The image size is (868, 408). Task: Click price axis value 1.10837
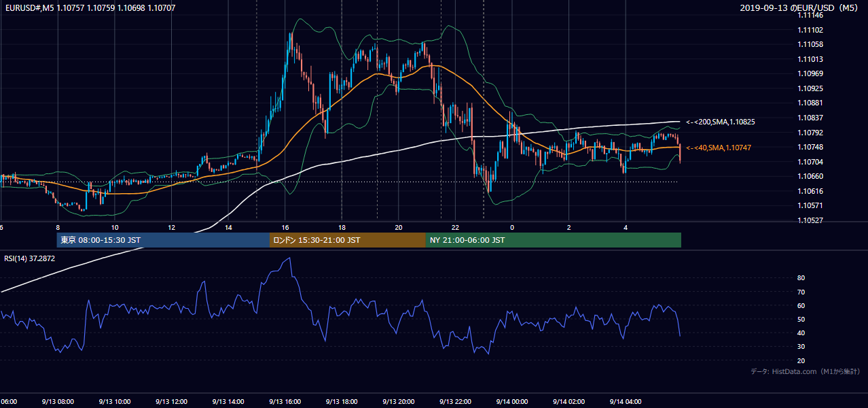click(x=810, y=118)
